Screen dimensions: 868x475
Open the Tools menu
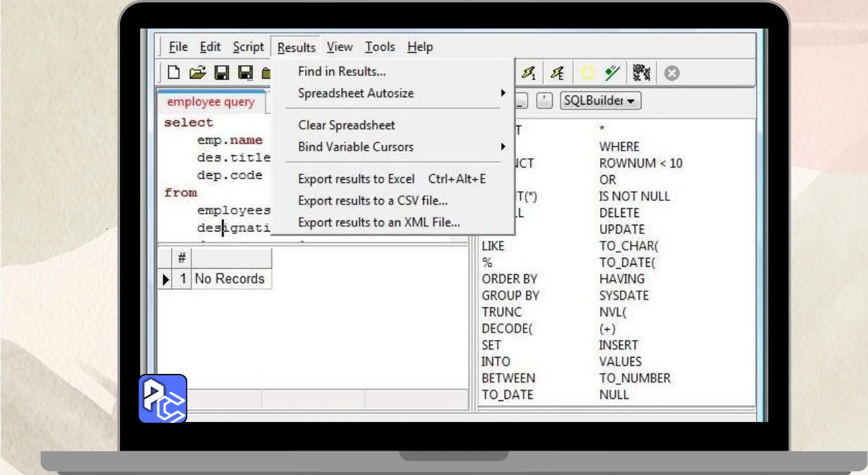(380, 47)
